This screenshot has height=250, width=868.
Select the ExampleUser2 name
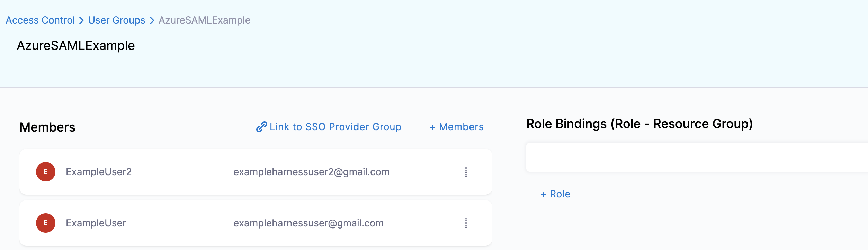pyautogui.click(x=99, y=172)
